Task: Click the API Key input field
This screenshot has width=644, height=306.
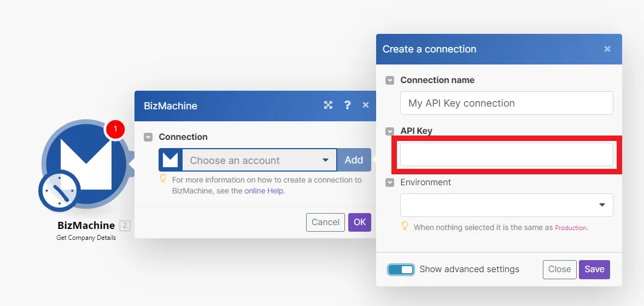Action: pyautogui.click(x=507, y=155)
